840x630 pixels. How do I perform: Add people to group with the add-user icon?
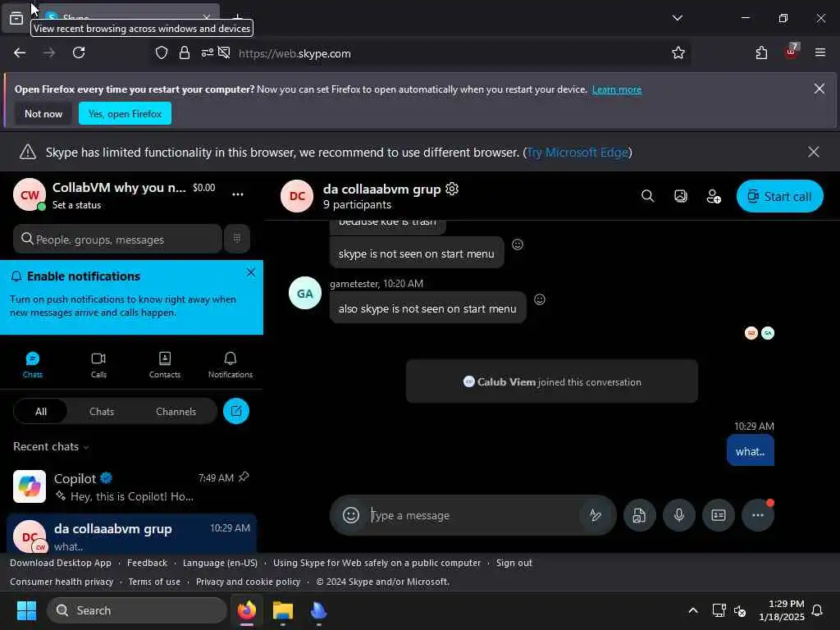click(714, 196)
